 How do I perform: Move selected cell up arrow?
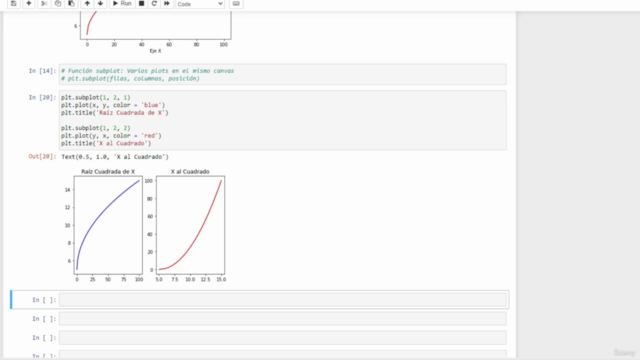coord(87,4)
